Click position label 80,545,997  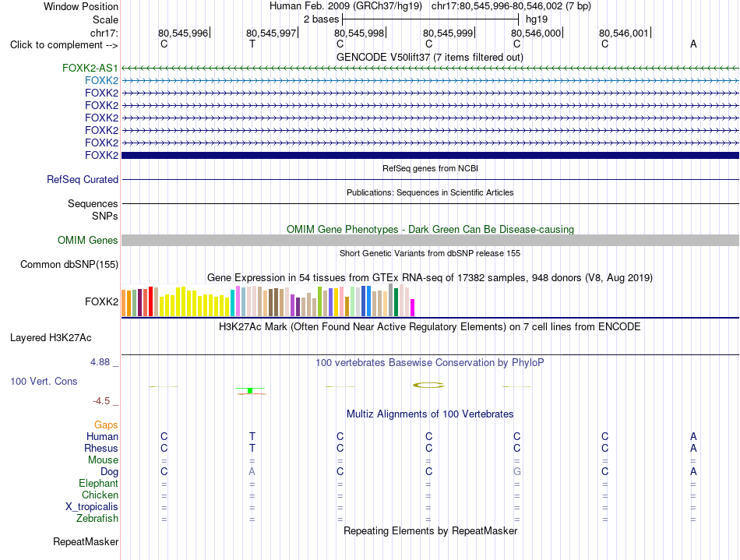click(x=271, y=33)
